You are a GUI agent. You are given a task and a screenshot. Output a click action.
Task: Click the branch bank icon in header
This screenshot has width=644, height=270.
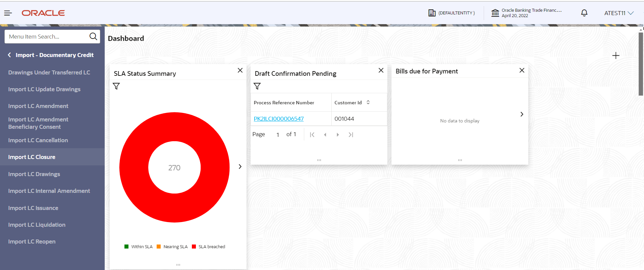click(x=495, y=13)
